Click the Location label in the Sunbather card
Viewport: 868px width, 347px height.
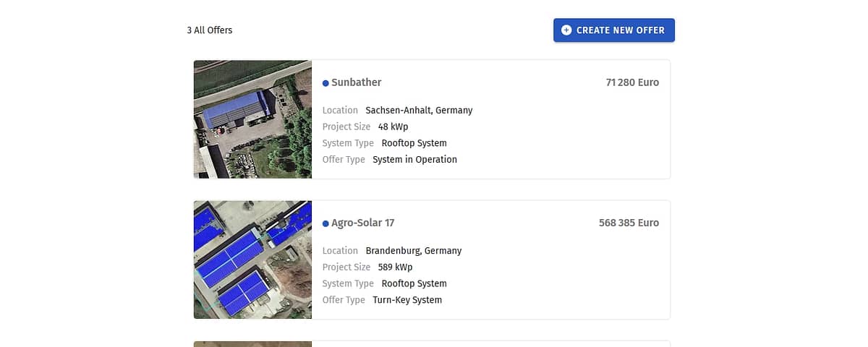[340, 111]
